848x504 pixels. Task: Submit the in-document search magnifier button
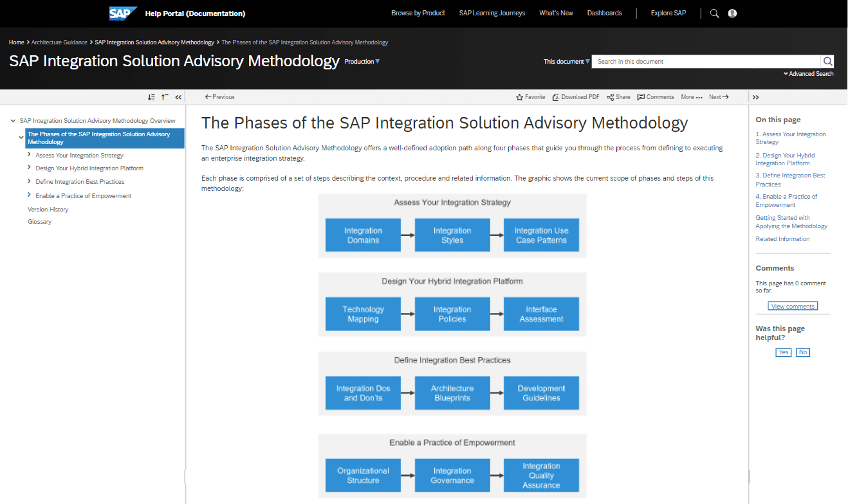pyautogui.click(x=827, y=61)
